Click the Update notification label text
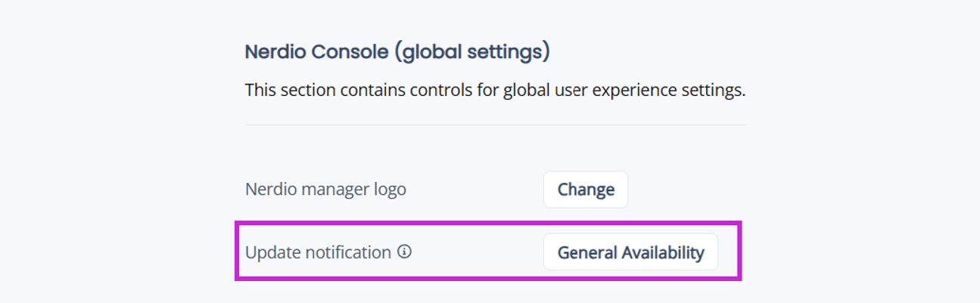The width and height of the screenshot is (980, 303). tap(318, 252)
